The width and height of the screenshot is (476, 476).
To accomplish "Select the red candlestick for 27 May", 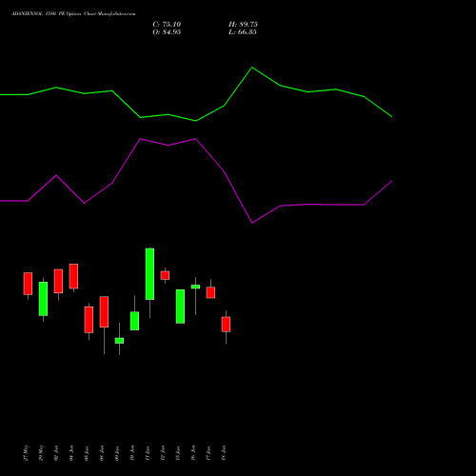I will [28, 284].
